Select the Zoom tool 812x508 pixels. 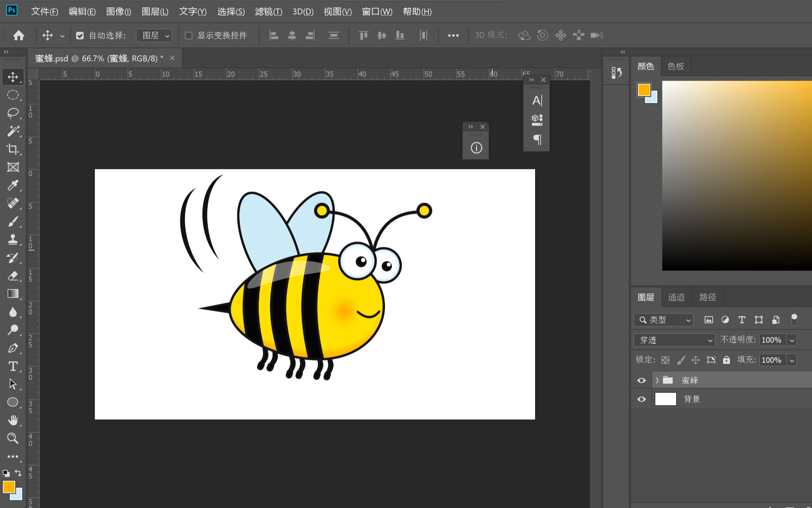[13, 438]
